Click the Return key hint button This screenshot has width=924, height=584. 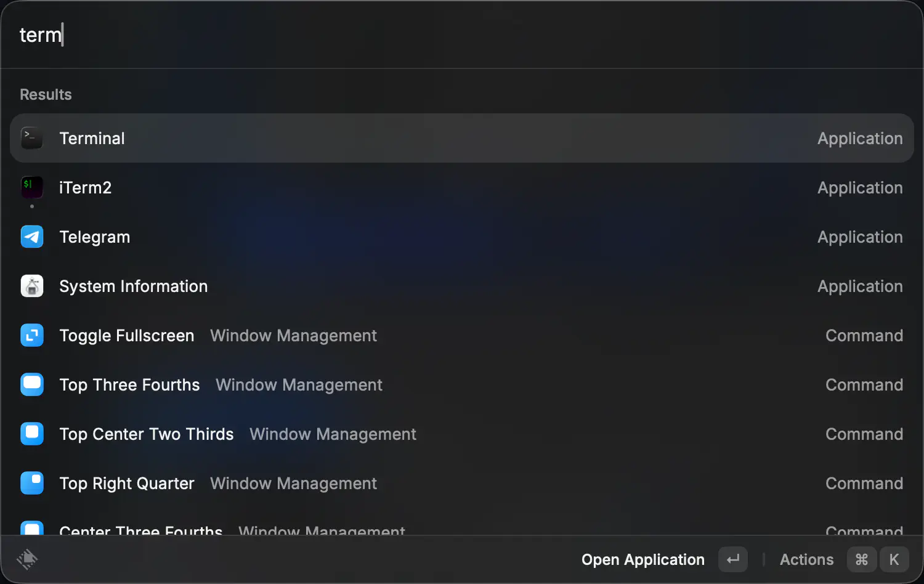[x=732, y=559]
